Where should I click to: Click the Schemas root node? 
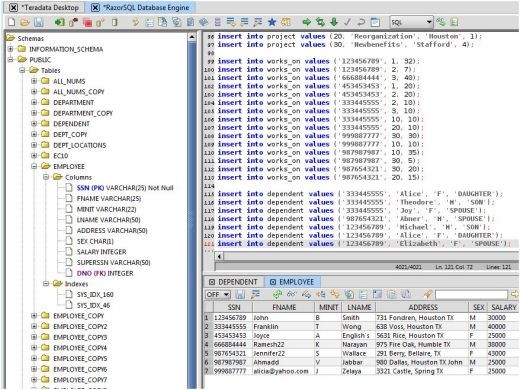coord(30,38)
